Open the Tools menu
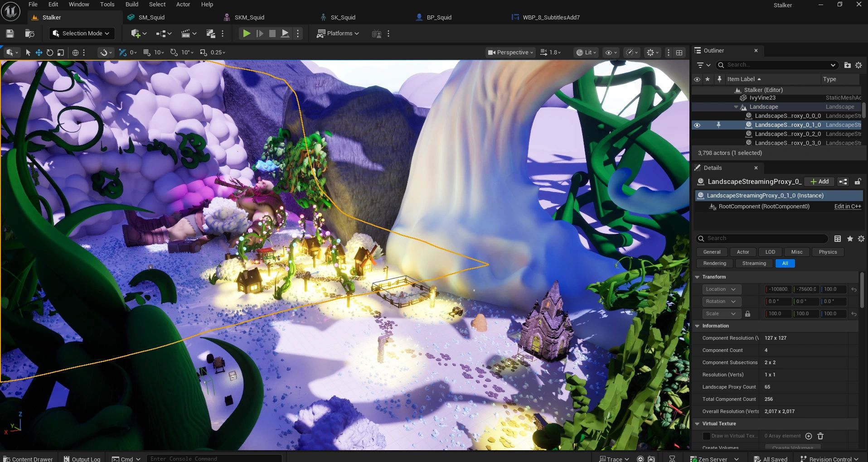The height and width of the screenshot is (462, 868). coord(107,5)
